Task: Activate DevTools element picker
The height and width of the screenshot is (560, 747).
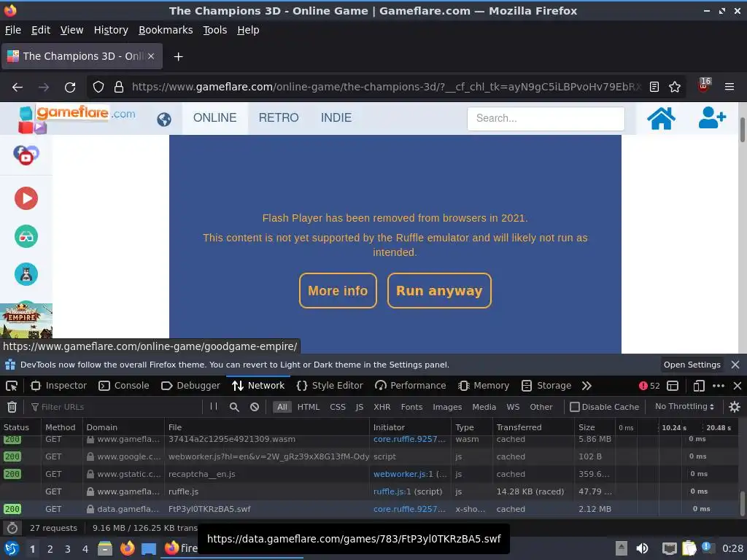Action: [12, 386]
